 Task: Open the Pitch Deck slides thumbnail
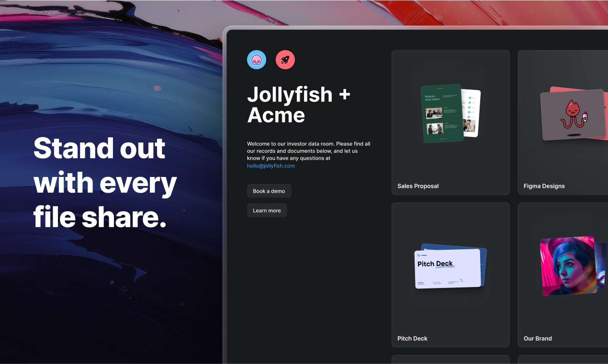450,266
